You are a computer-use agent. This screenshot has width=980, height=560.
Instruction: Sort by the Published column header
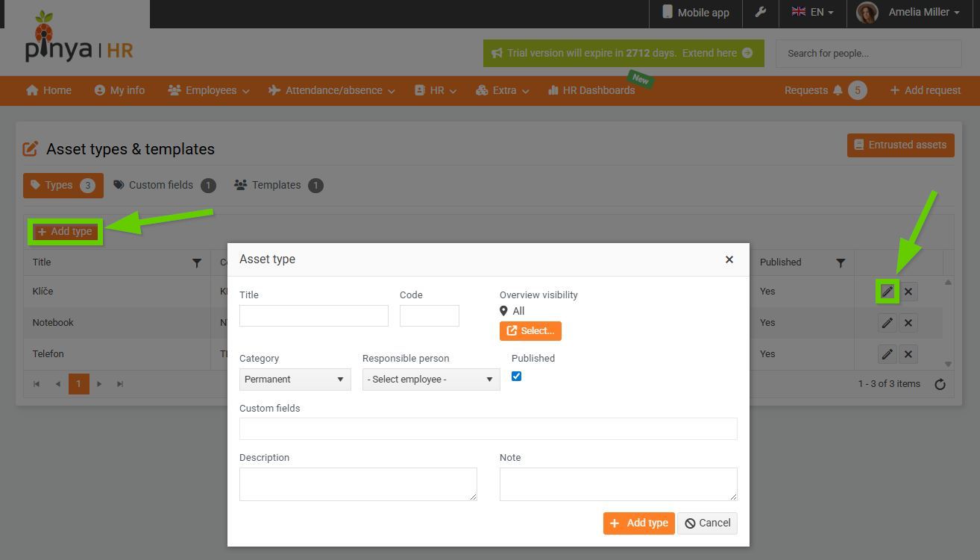tap(781, 262)
